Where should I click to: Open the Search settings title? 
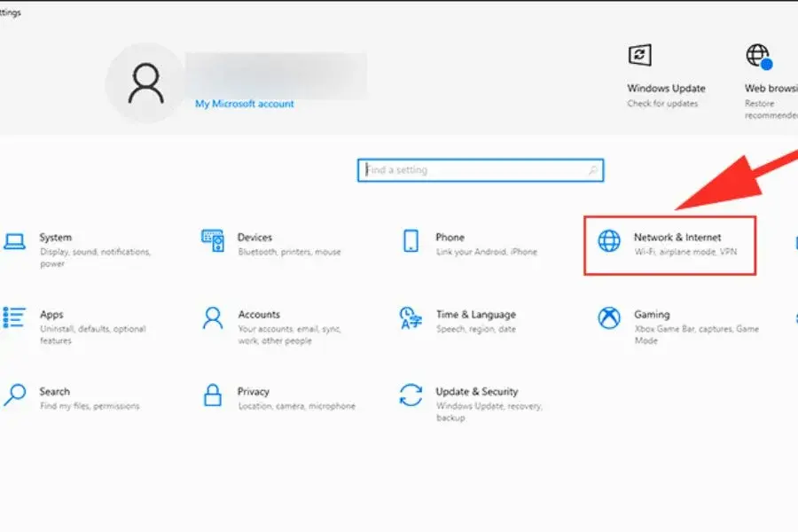pyautogui.click(x=54, y=392)
